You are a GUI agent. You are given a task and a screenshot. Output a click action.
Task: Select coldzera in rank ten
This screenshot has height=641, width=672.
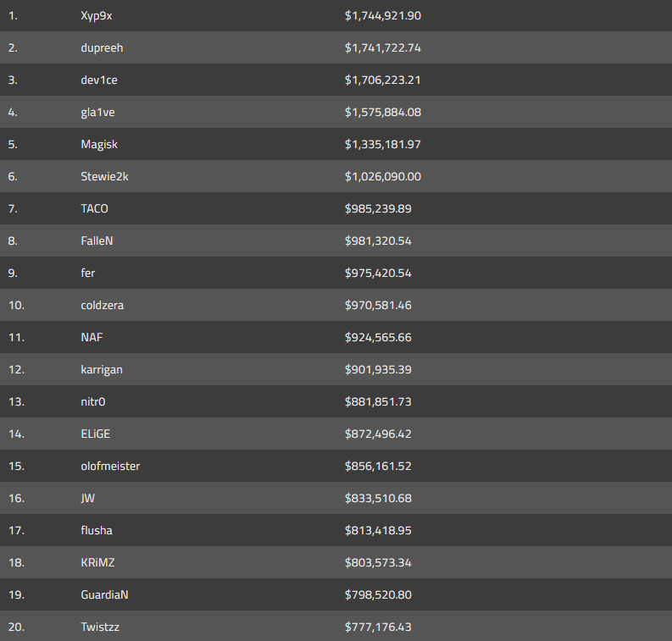[103, 306]
